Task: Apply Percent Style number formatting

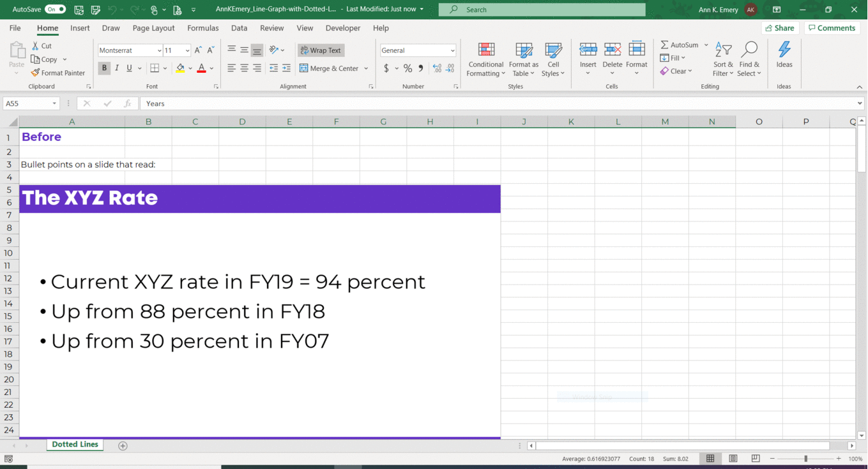Action: (x=407, y=68)
